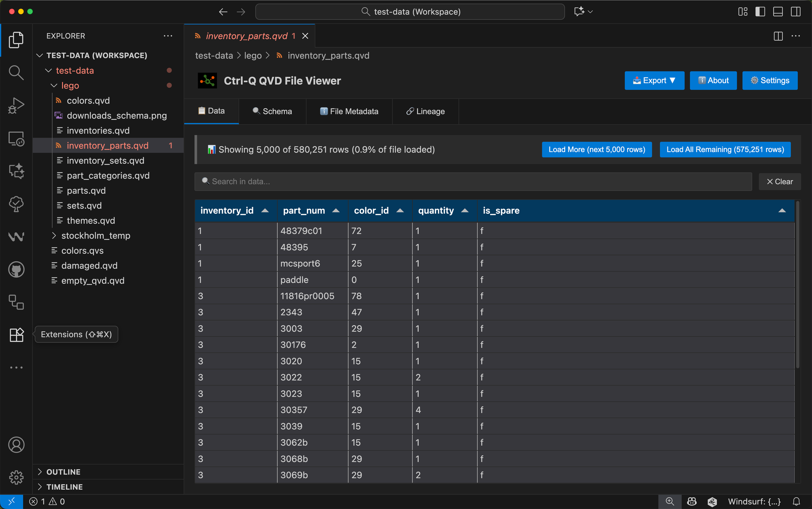Open the Extensions view icon
The height and width of the screenshot is (509, 812).
click(16, 335)
